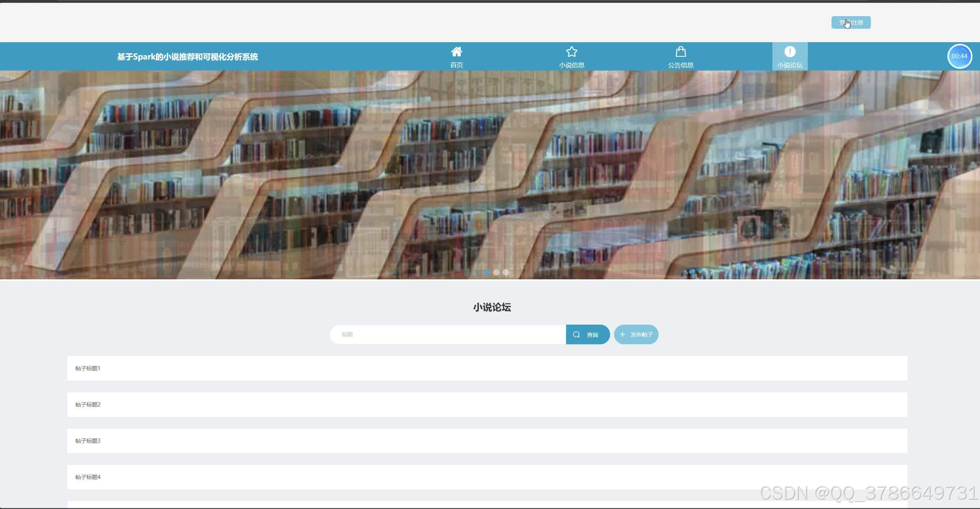Image resolution: width=980 pixels, height=509 pixels.
Task: Click the exclamation mark forum icon
Action: pyautogui.click(x=790, y=52)
